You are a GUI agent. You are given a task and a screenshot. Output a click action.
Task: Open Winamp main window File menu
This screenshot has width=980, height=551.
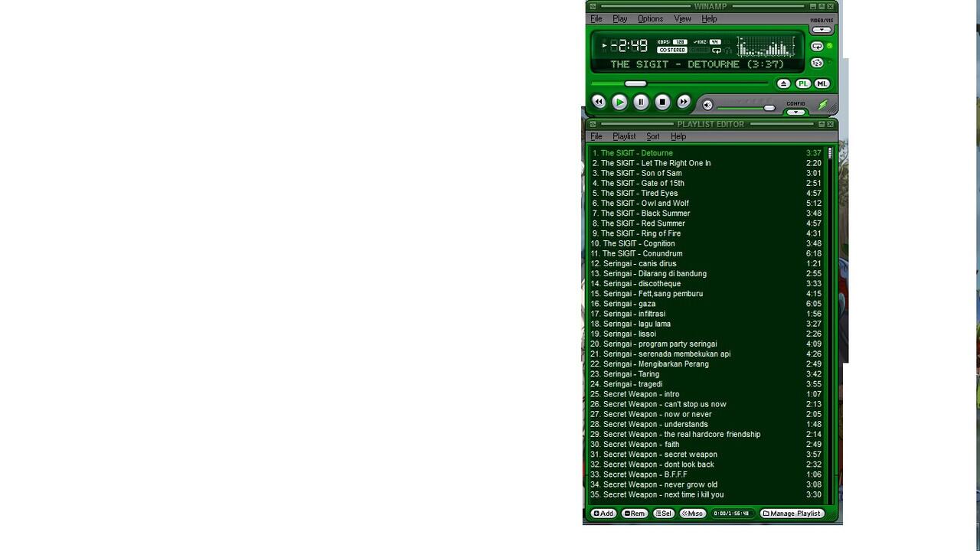[x=596, y=19]
